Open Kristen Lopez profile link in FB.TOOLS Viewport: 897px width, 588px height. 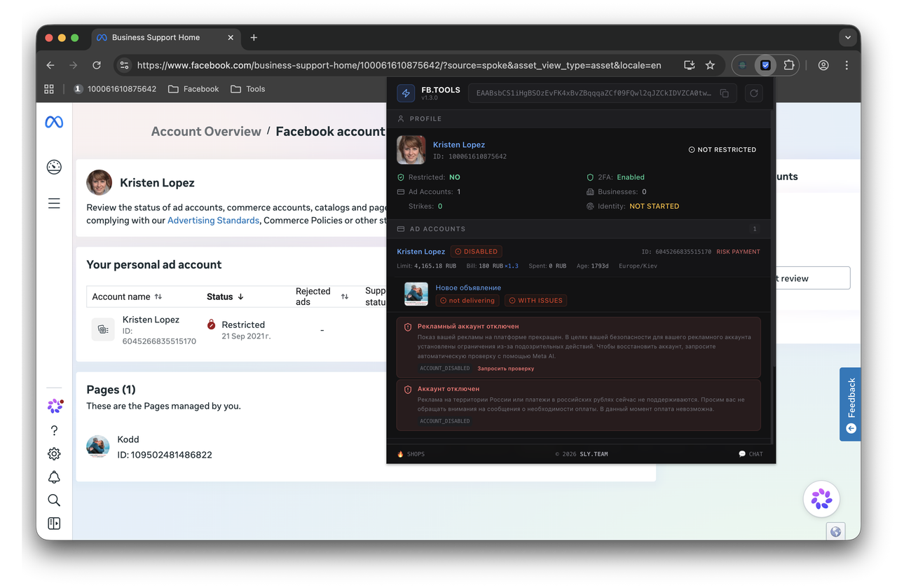[x=459, y=144]
